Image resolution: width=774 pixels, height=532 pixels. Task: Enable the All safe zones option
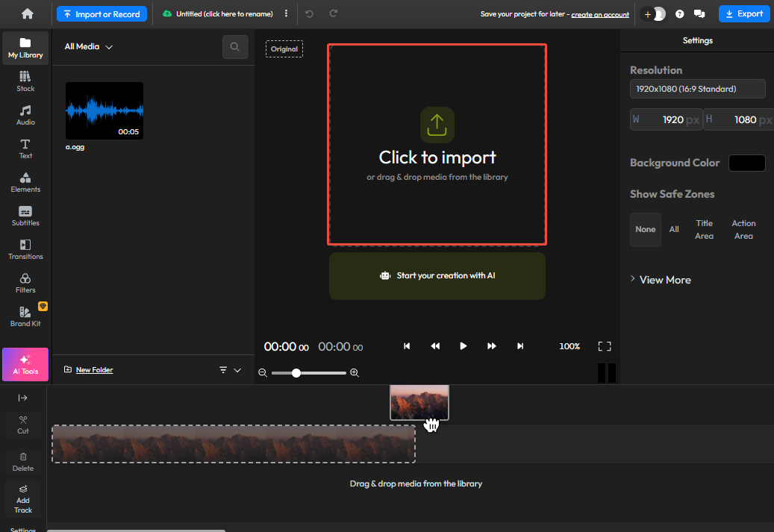674,229
